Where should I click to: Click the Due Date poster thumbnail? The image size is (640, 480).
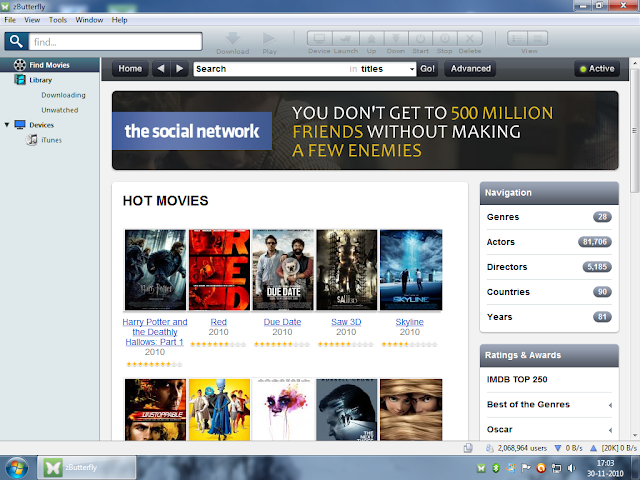point(283,270)
